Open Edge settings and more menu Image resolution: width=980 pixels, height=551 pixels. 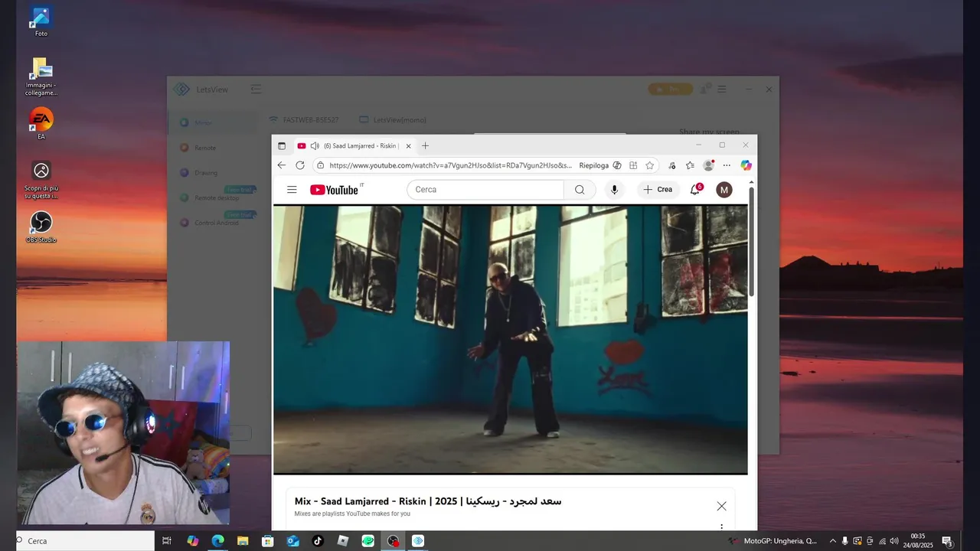point(727,165)
